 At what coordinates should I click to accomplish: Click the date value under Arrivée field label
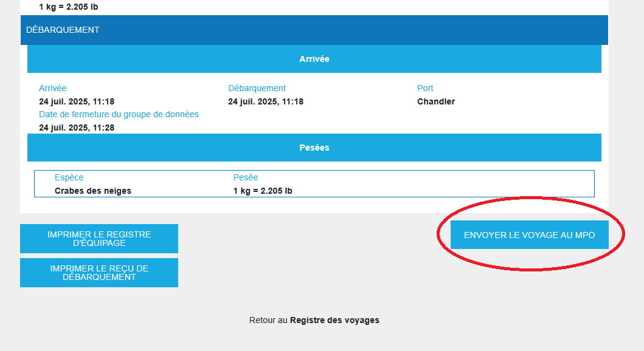click(77, 101)
